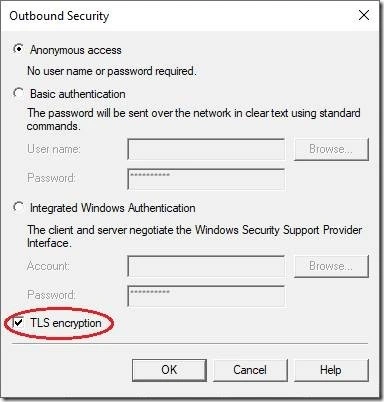Screen dimensions: 384x402
Task: Click the Account input field
Action: (x=206, y=266)
